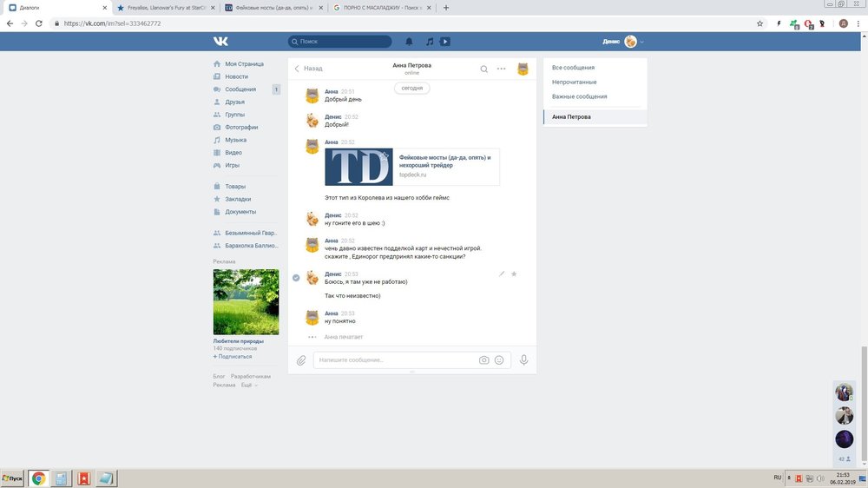
Task: Open the music note icon in header
Action: tap(429, 42)
